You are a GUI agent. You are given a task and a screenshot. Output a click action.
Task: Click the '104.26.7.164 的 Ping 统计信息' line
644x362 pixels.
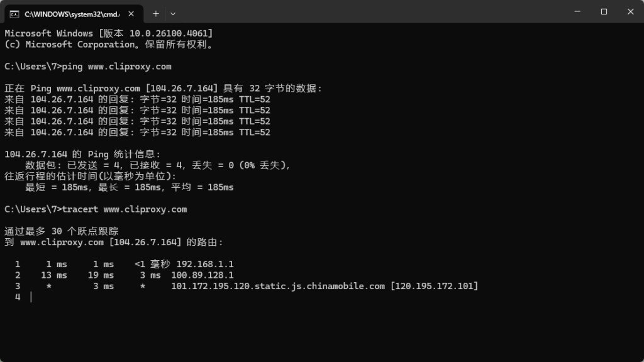point(82,155)
